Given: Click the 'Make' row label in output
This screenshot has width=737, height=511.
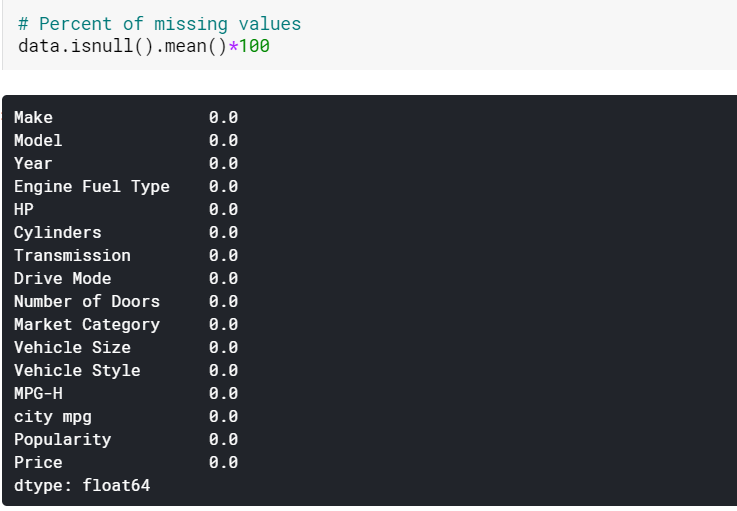Looking at the screenshot, I should [x=33, y=118].
